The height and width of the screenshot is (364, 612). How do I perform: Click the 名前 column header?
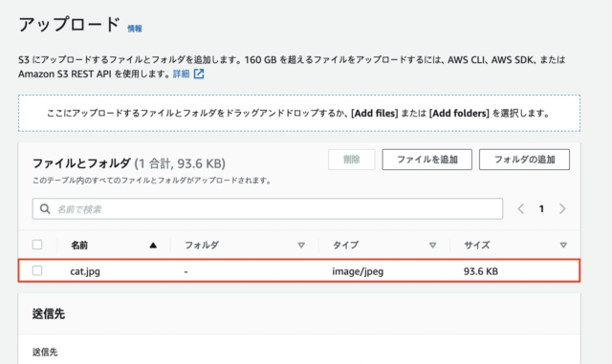coord(79,245)
